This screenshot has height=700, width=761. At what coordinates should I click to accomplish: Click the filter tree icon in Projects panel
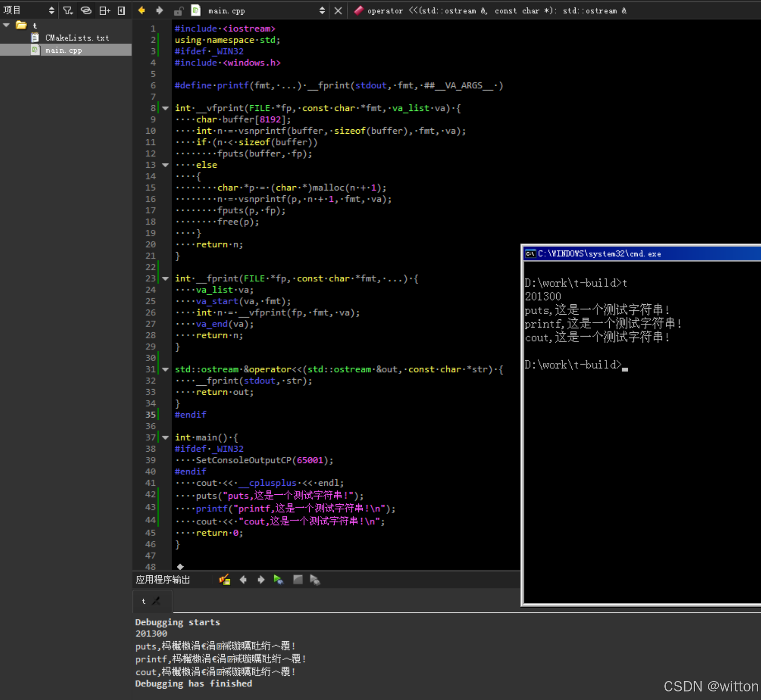tap(68, 10)
